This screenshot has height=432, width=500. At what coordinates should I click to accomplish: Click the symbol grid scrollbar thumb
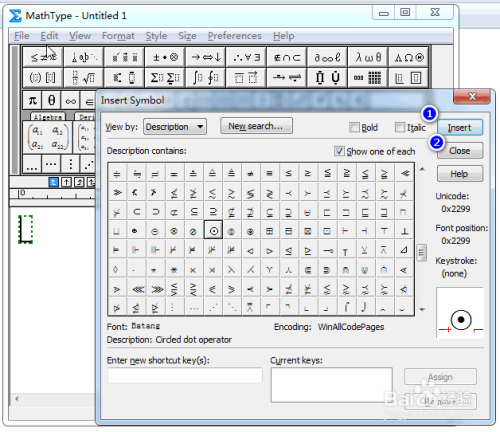click(x=422, y=253)
